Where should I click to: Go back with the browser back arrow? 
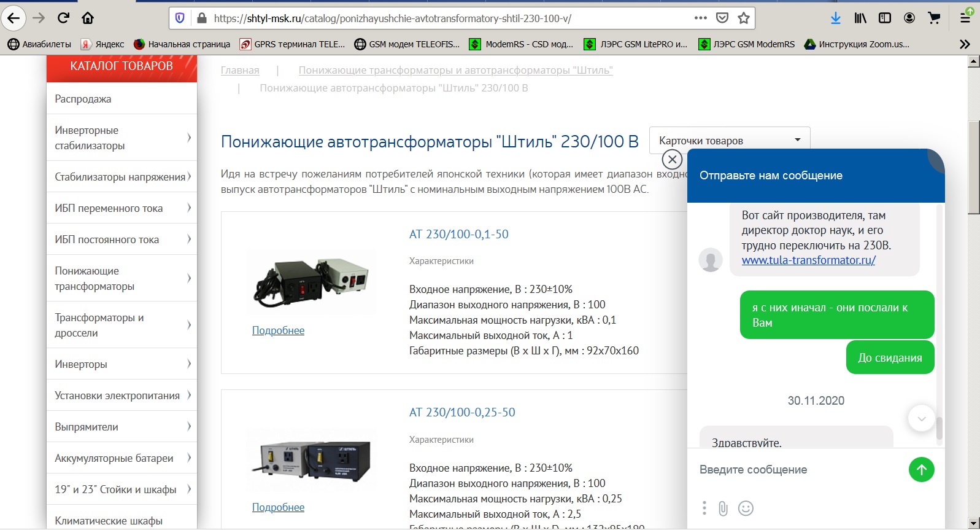click(x=14, y=18)
